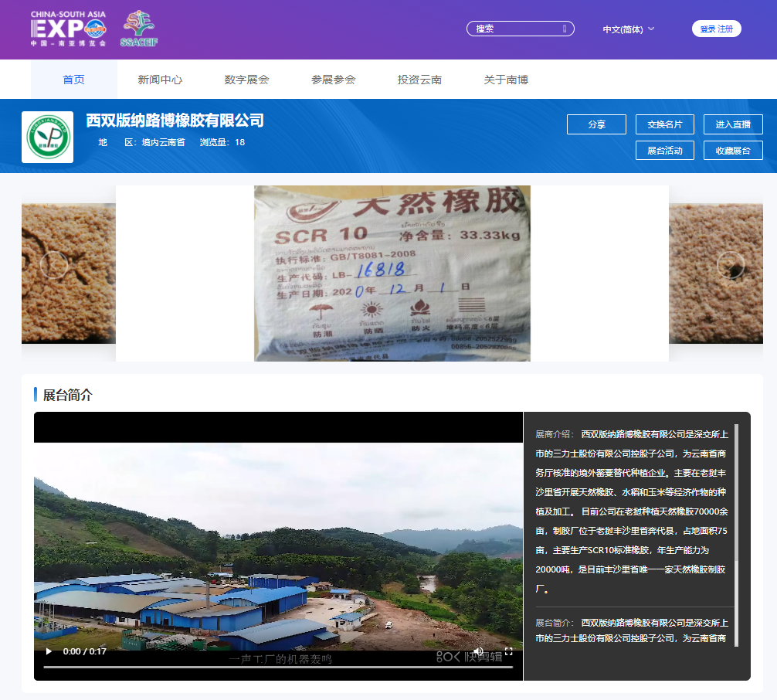Play the booth introduction video
This screenshot has height=700, width=777.
point(49,651)
